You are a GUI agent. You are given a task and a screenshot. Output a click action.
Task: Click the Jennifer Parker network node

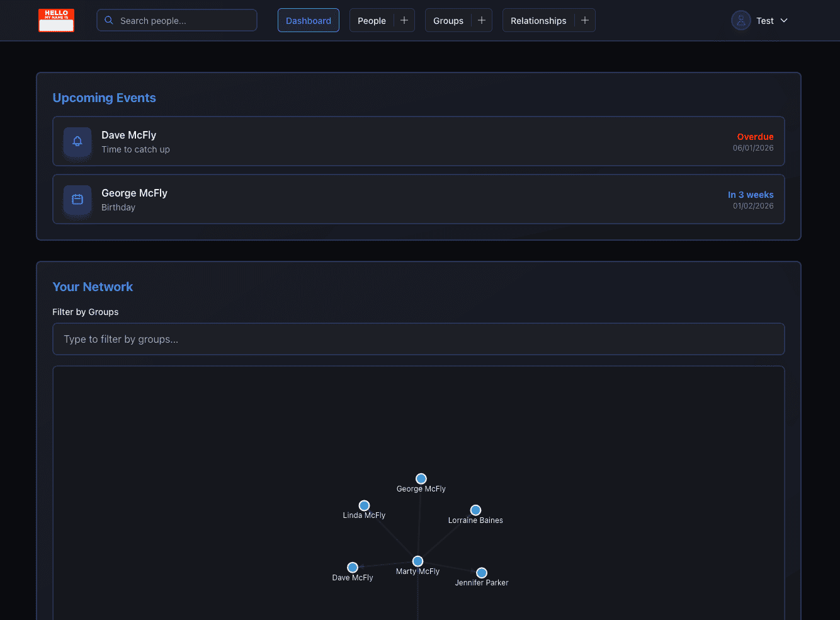[x=482, y=573]
